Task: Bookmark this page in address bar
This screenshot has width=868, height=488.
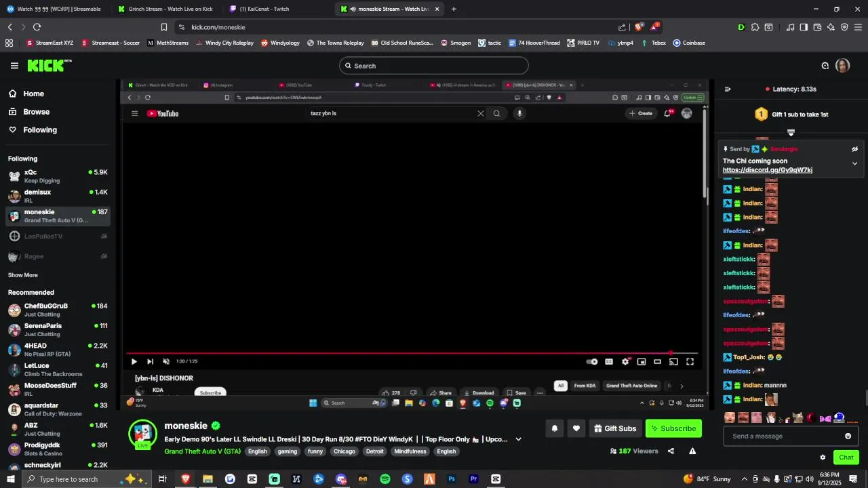Action: (x=163, y=27)
